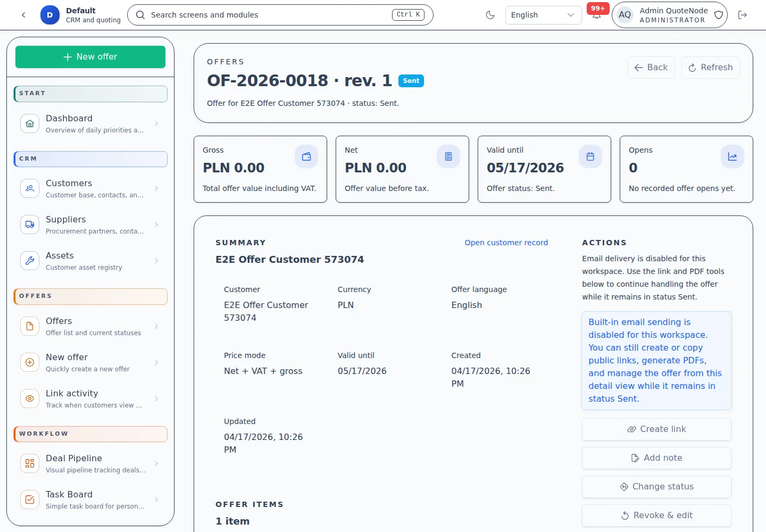The width and height of the screenshot is (766, 532).
Task: Click the Revoke & edit button
Action: tap(656, 516)
